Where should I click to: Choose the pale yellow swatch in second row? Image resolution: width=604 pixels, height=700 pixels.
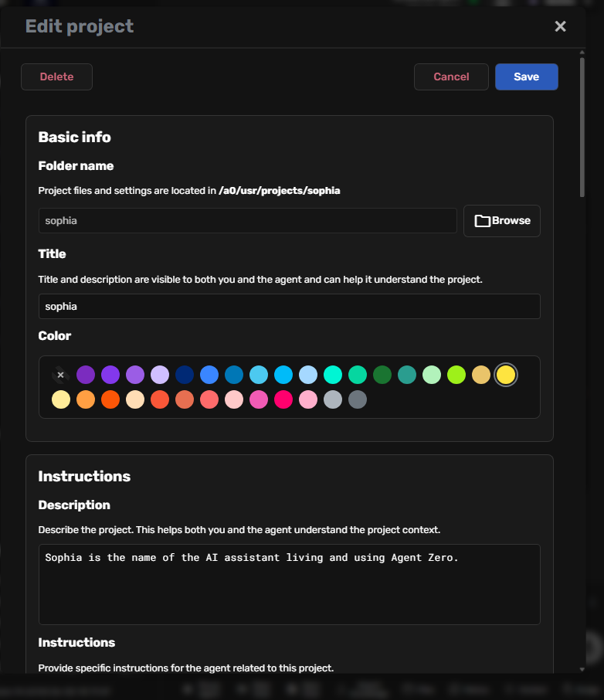[x=60, y=400]
